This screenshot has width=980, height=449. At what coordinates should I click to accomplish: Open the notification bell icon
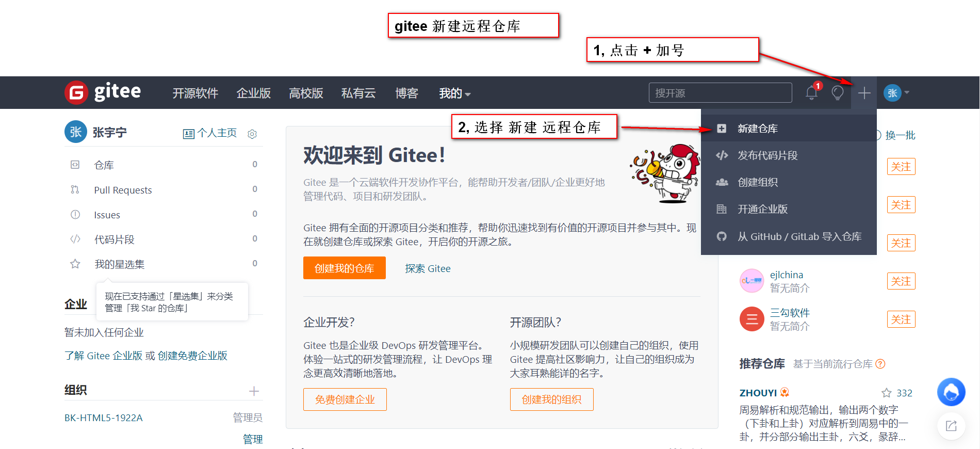(812, 92)
